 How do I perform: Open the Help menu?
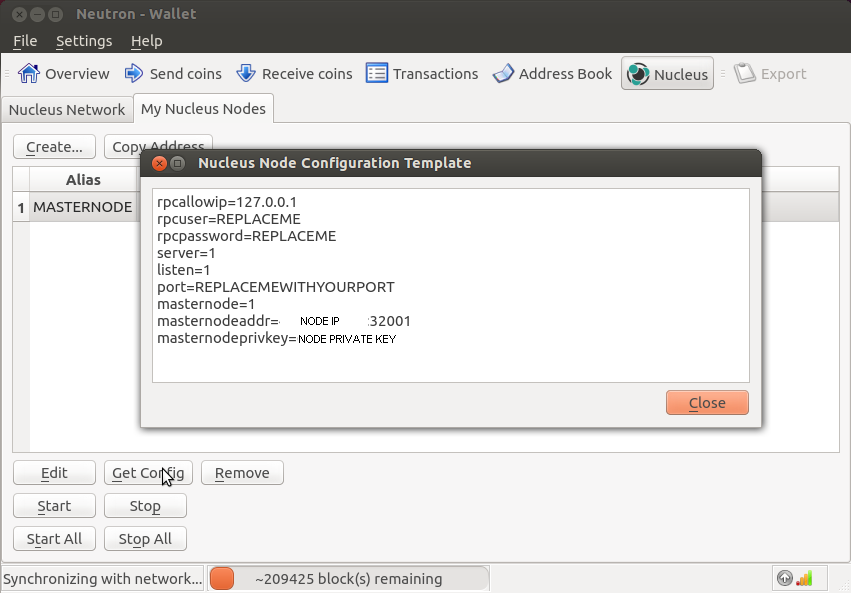tap(147, 41)
